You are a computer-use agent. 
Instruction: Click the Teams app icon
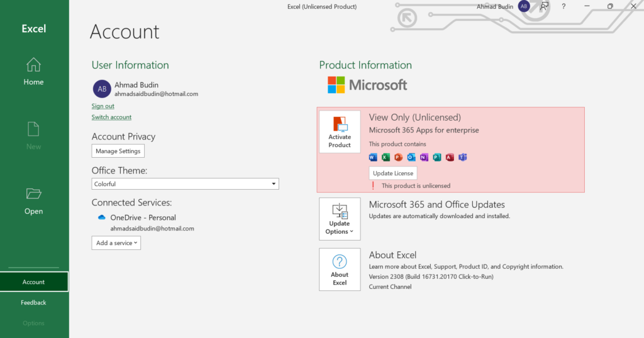462,157
